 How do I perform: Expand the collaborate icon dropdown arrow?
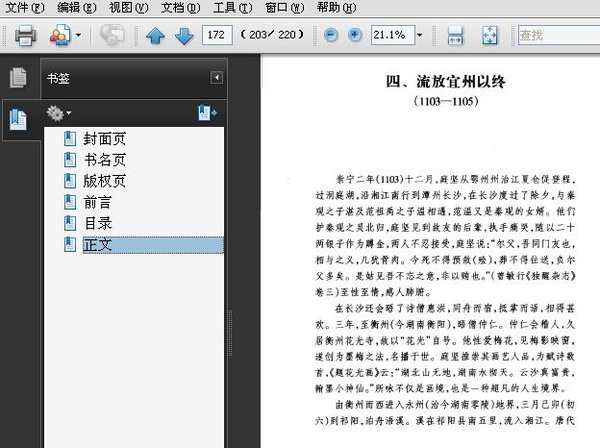(78, 35)
